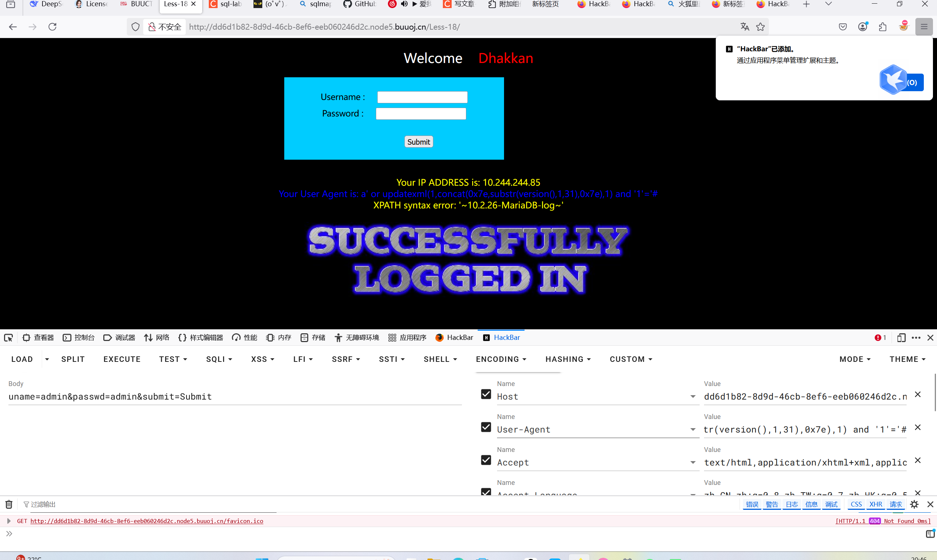Screen dimensions: 937x560
Task: Disable the User-Agent header checkbox
Action: 486,427
